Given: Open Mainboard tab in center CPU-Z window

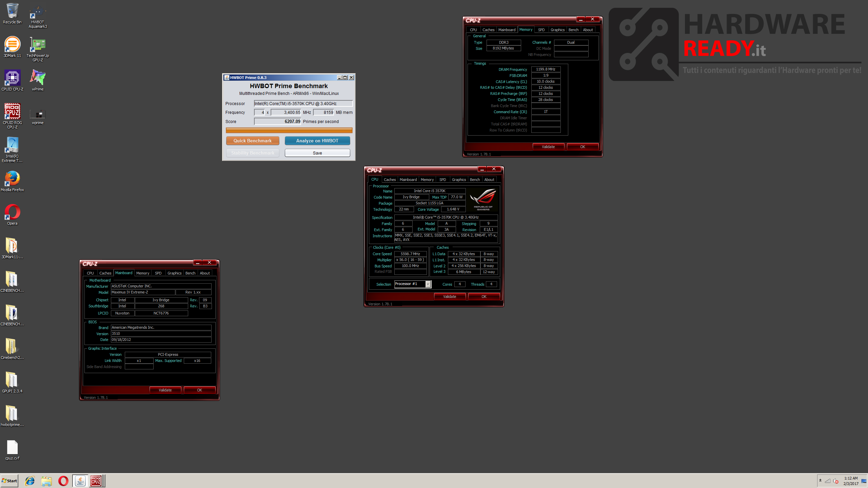Looking at the screenshot, I should pos(408,180).
